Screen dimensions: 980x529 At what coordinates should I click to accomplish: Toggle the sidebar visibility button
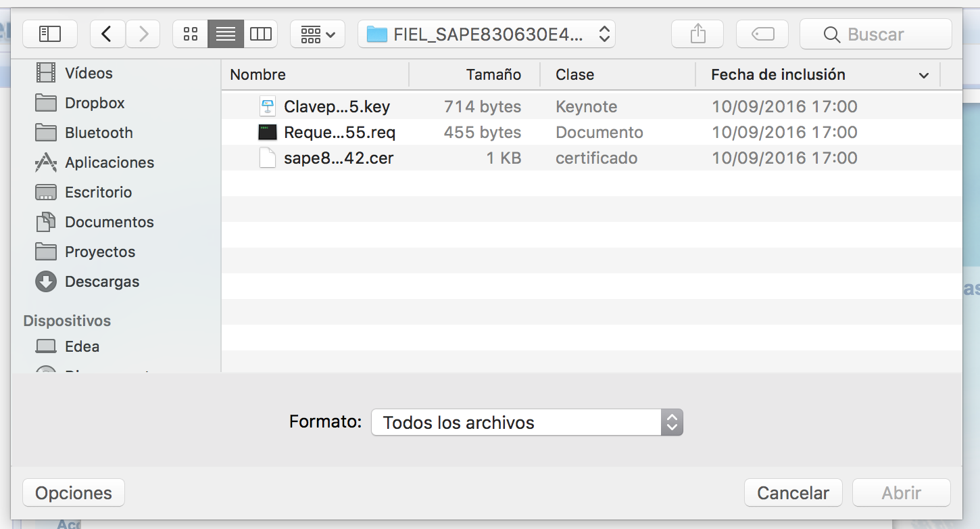tap(50, 34)
